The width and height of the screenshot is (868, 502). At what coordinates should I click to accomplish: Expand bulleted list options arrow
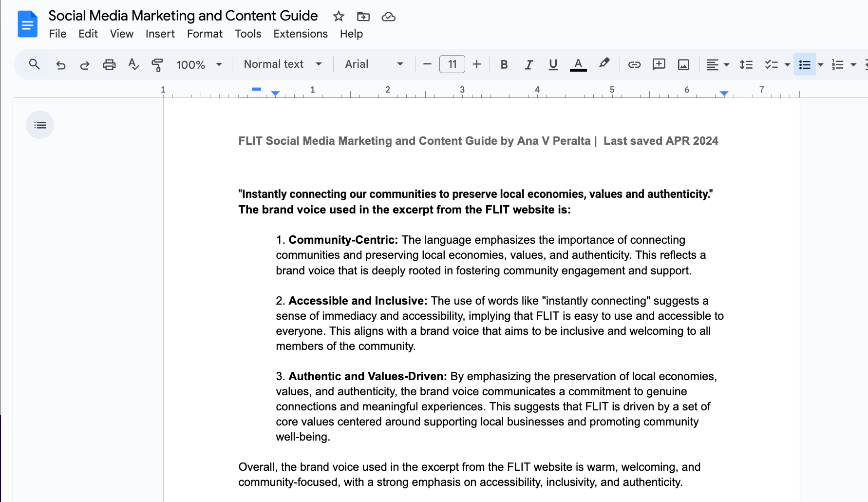tap(820, 64)
